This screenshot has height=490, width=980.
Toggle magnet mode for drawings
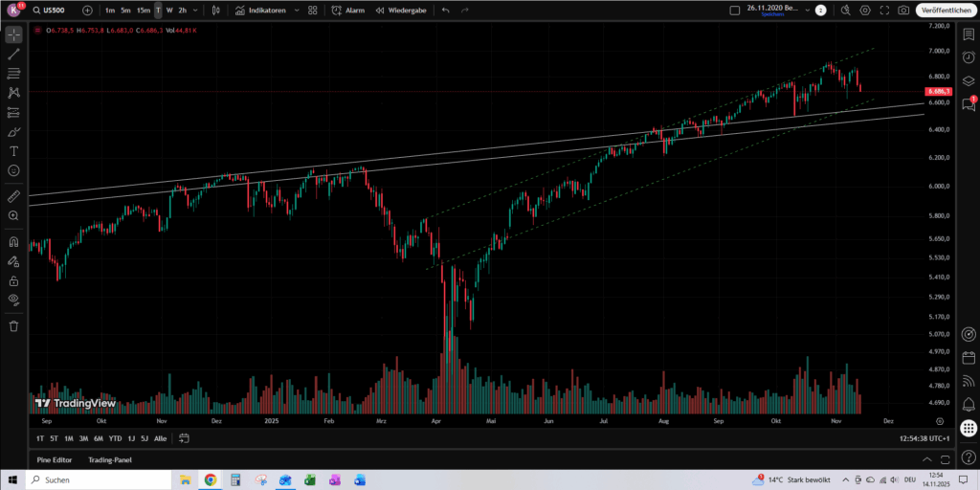pos(13,241)
